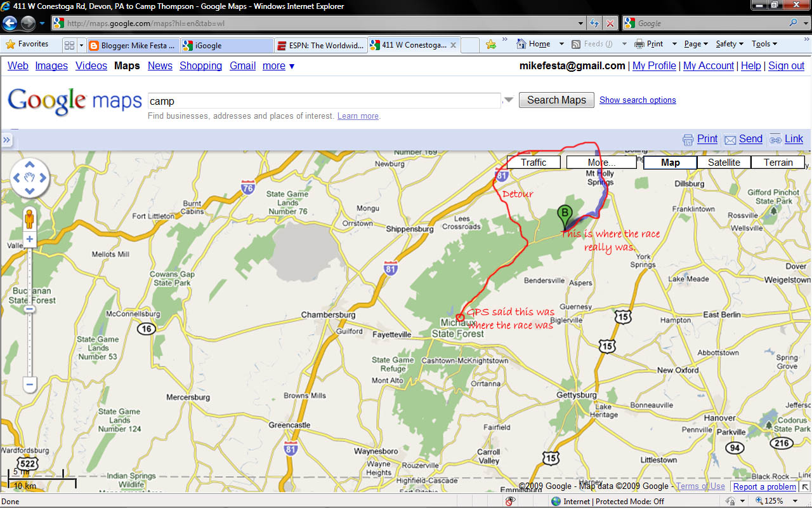Click Report a problem link
Screen dimensions: 812x508
764,487
